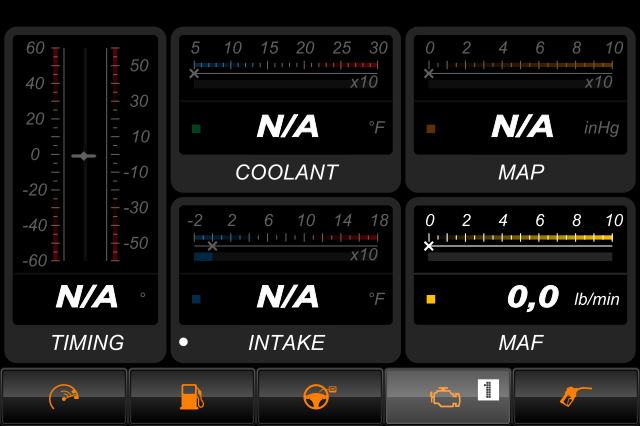Toggle the white dot beside INTAKE
The height and width of the screenshot is (426, 640).
tap(184, 342)
